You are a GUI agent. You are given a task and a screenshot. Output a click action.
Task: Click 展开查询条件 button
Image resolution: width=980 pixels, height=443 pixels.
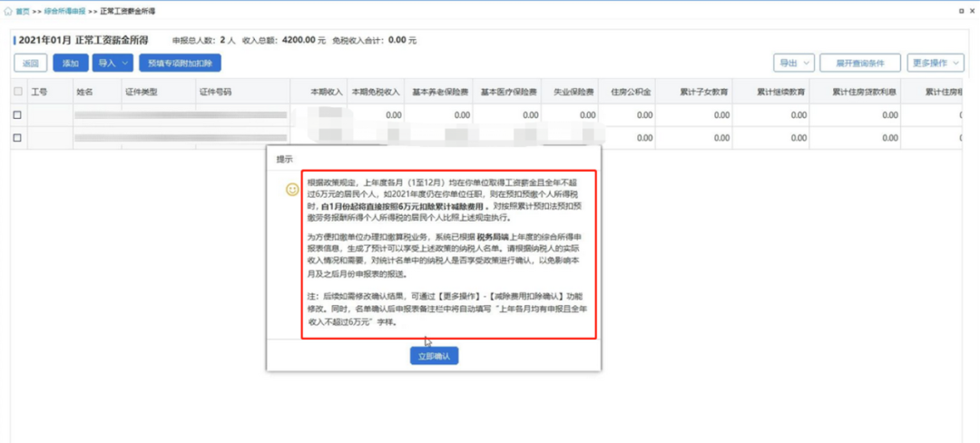tap(860, 64)
